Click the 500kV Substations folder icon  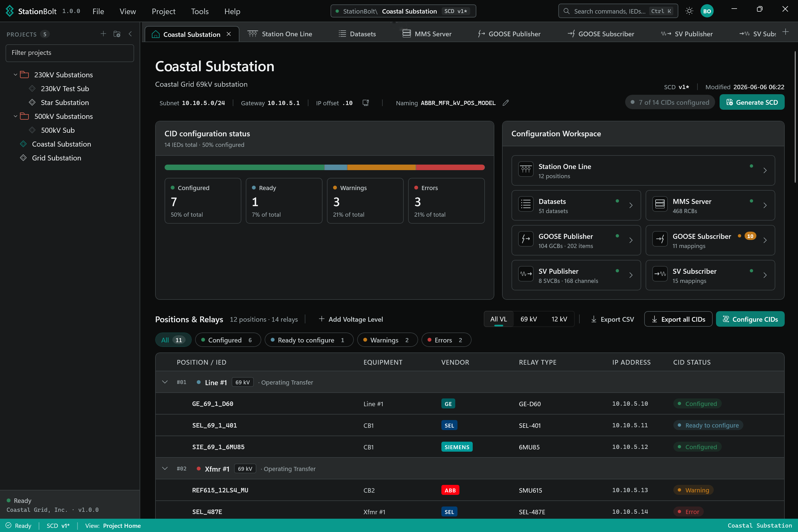pos(24,116)
